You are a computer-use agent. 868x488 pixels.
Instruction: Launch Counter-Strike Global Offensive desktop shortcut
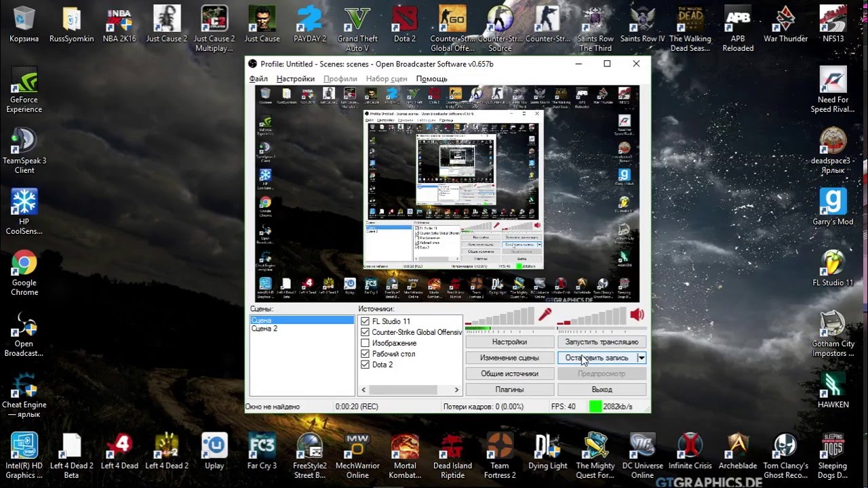click(x=452, y=29)
